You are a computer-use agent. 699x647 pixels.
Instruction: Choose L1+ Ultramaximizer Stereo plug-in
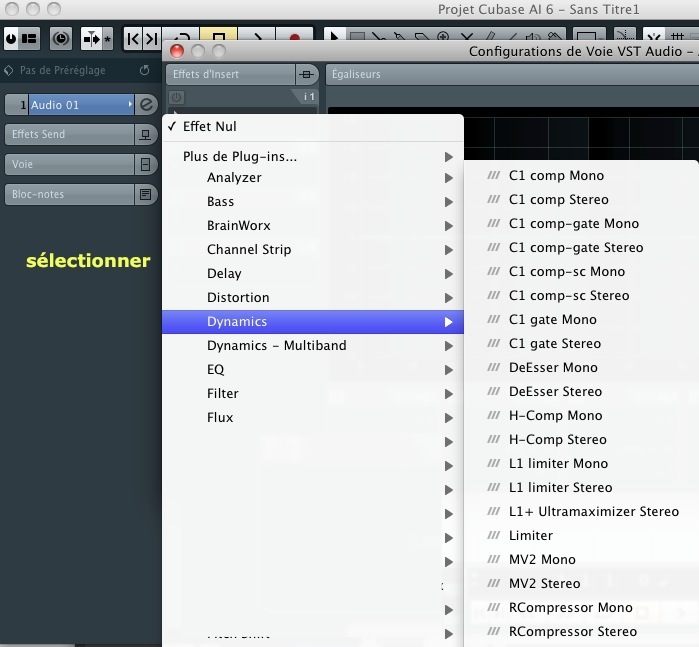pyautogui.click(x=581, y=512)
